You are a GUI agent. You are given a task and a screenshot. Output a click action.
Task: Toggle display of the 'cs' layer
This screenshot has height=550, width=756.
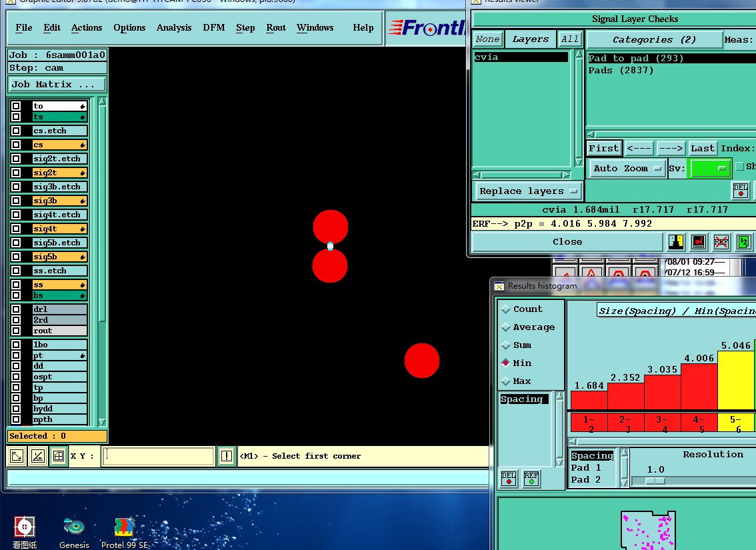(x=16, y=145)
